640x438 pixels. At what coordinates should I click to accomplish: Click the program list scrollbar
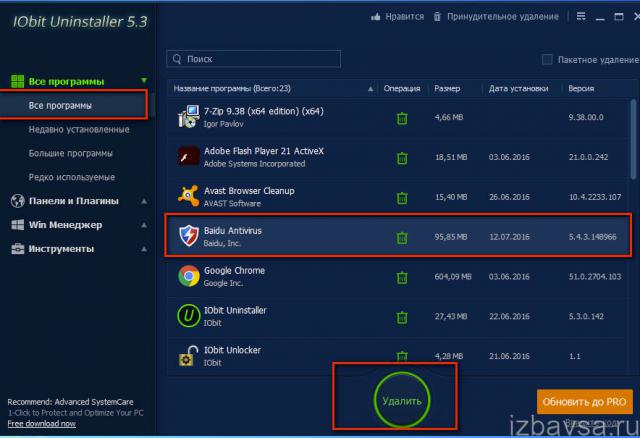click(x=633, y=139)
